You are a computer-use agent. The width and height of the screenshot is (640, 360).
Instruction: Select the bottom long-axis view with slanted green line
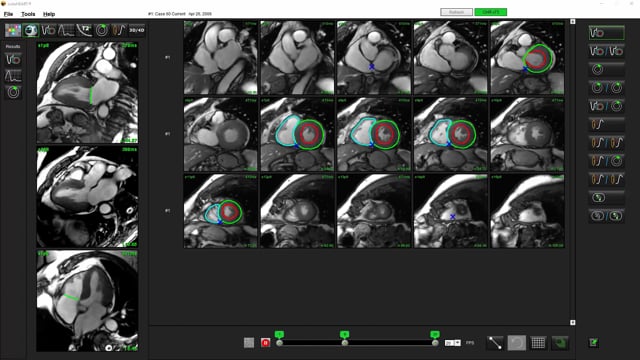pos(87,301)
